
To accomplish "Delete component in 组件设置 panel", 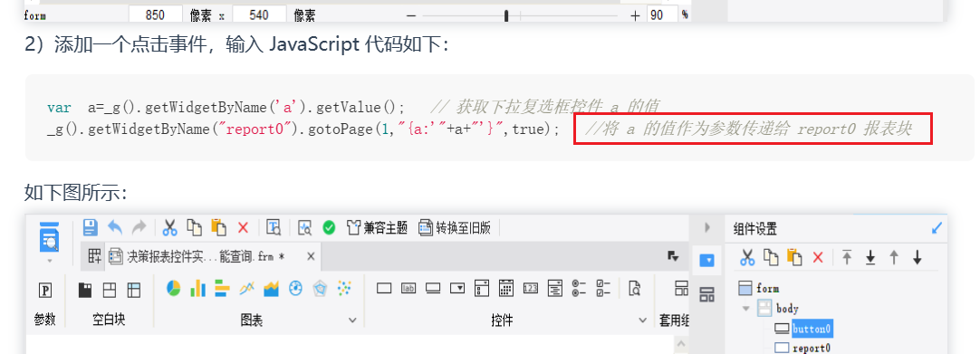I will tap(818, 256).
